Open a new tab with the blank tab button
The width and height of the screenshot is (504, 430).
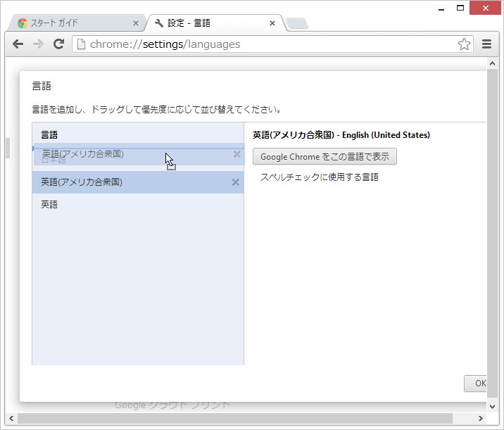click(x=297, y=23)
